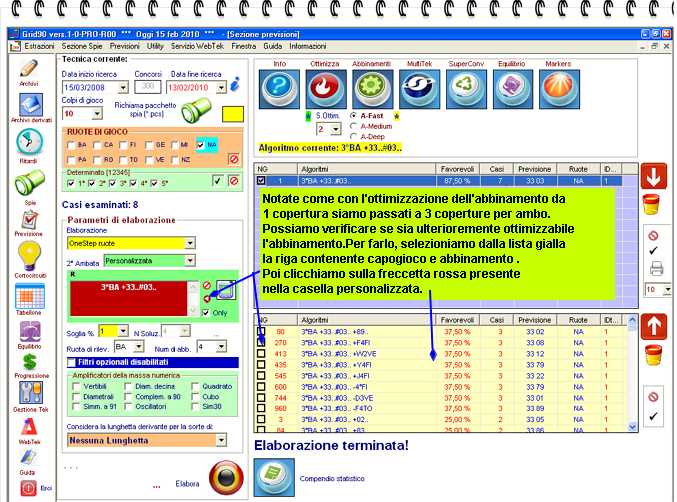
Task: Click the red up arrow button
Action: pyautogui.click(x=654, y=326)
